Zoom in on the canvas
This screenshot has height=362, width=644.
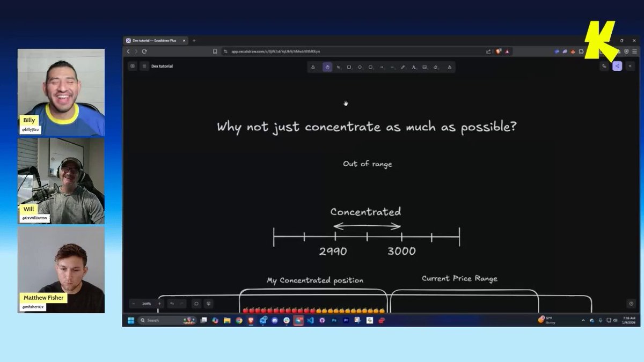coord(159,304)
